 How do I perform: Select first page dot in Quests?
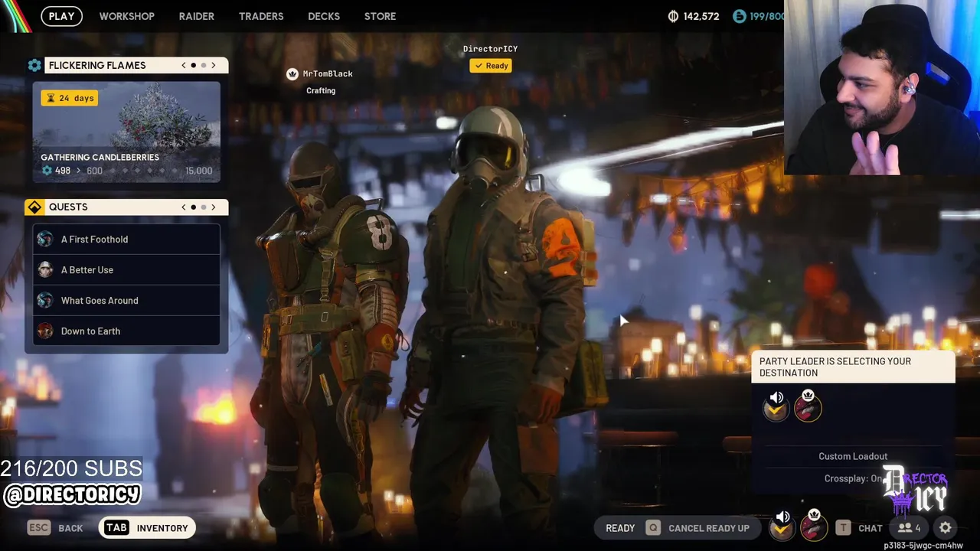(x=193, y=207)
